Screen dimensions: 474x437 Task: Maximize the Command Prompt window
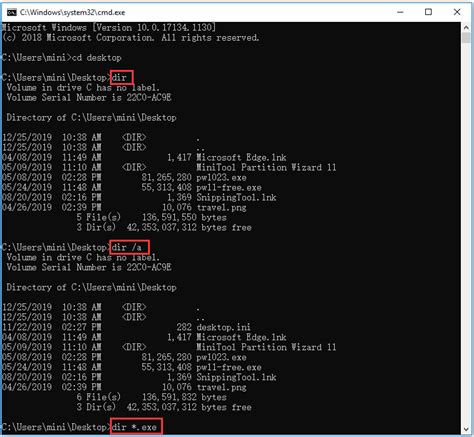coord(428,12)
